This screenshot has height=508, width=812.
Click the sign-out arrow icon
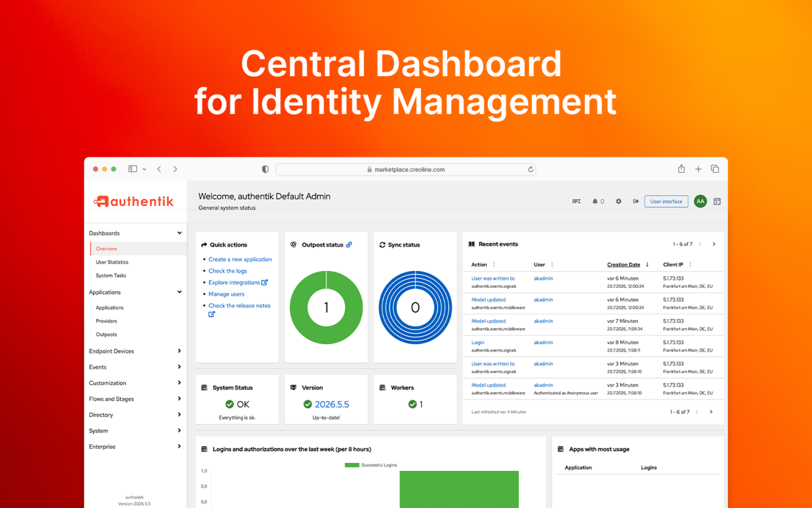(636, 201)
